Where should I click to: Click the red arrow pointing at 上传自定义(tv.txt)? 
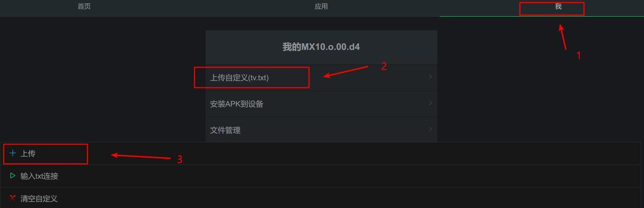tap(345, 71)
